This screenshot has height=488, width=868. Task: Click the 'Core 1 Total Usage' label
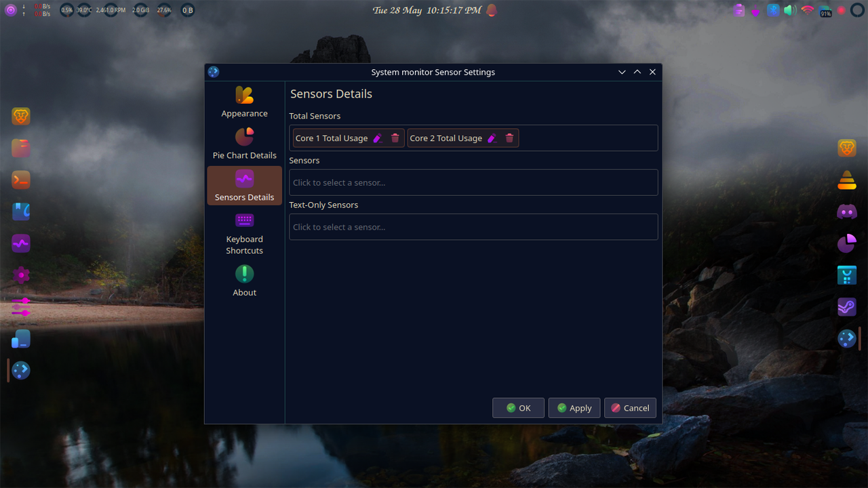332,138
